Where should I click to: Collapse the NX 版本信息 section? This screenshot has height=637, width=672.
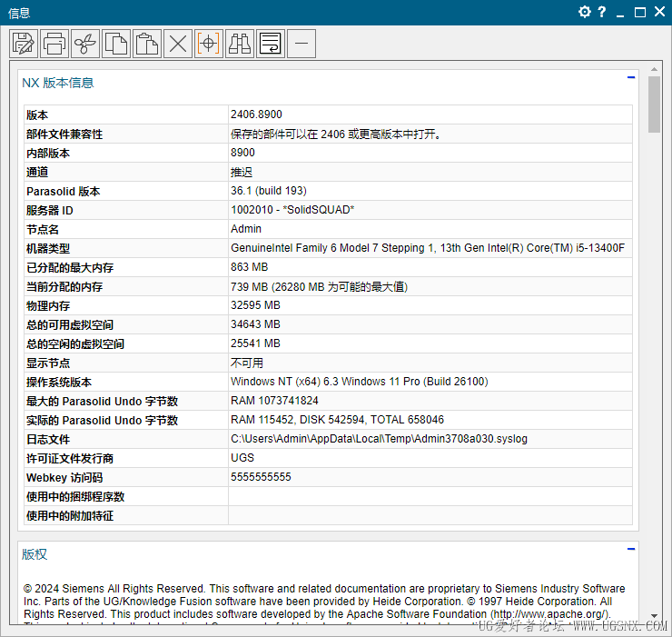631,77
